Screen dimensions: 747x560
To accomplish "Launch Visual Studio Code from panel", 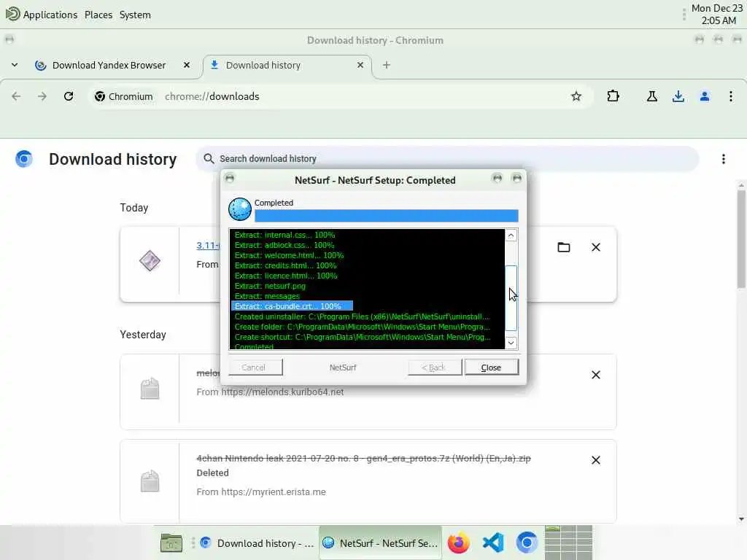I will pyautogui.click(x=493, y=542).
